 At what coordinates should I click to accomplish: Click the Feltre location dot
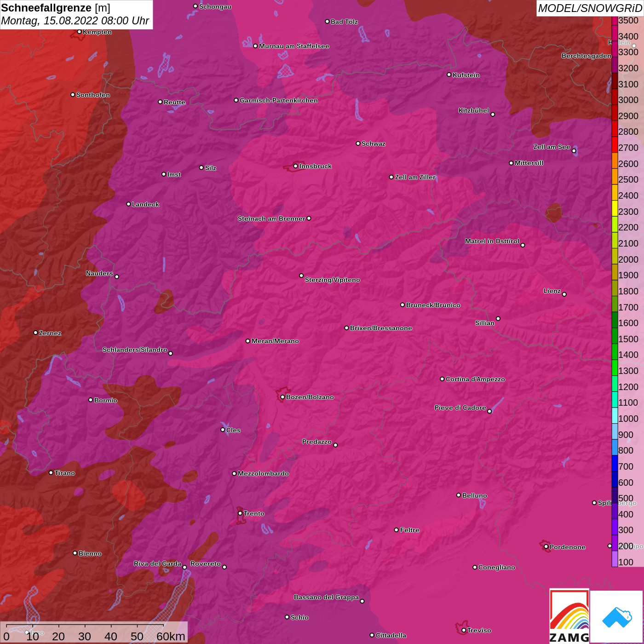click(x=397, y=530)
